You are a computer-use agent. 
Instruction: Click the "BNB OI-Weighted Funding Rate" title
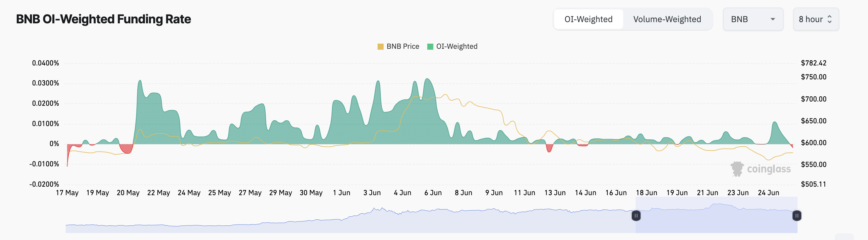click(x=104, y=19)
